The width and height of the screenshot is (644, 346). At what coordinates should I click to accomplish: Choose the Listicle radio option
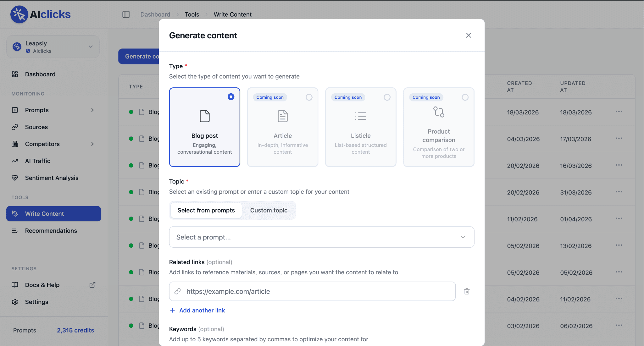pos(387,97)
